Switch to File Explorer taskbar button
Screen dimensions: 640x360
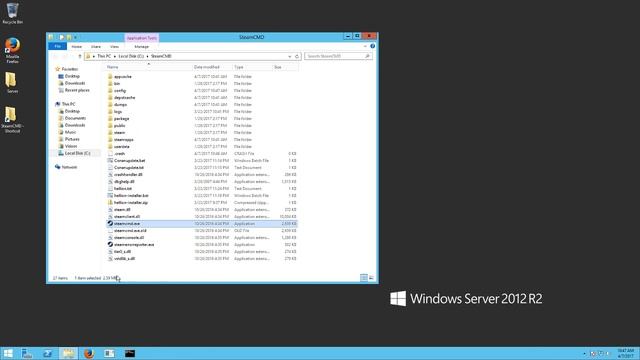[68, 353]
